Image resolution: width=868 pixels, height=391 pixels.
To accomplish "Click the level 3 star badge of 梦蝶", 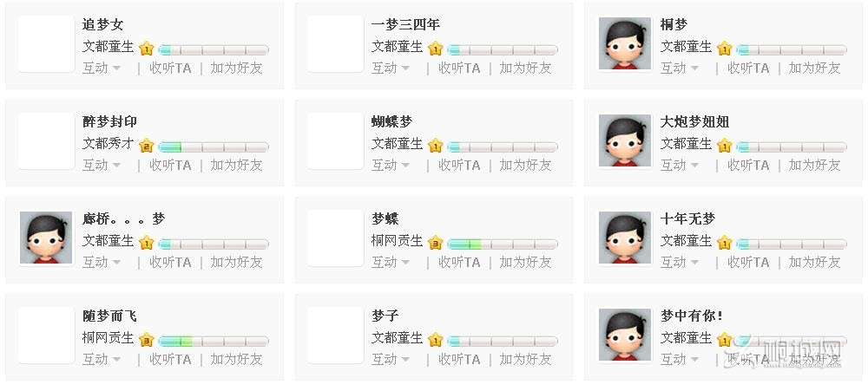I will tap(435, 243).
